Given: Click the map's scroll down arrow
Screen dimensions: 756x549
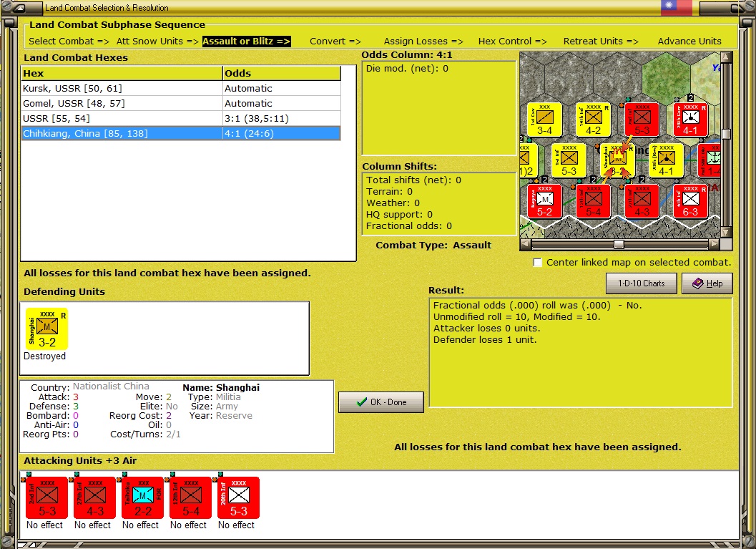Looking at the screenshot, I should tap(726, 232).
